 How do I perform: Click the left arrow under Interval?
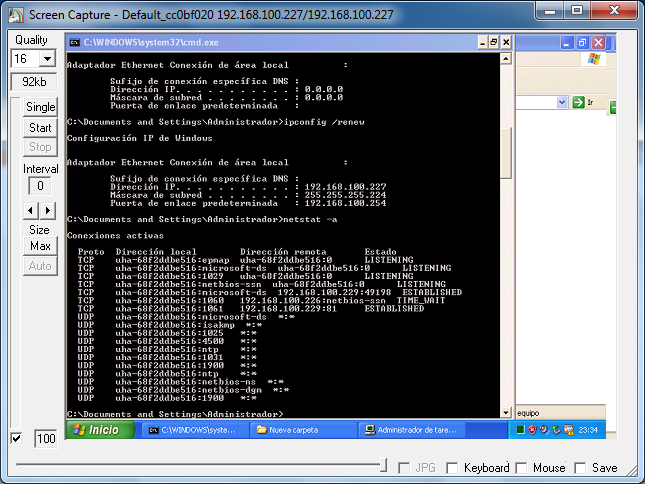[x=31, y=210]
